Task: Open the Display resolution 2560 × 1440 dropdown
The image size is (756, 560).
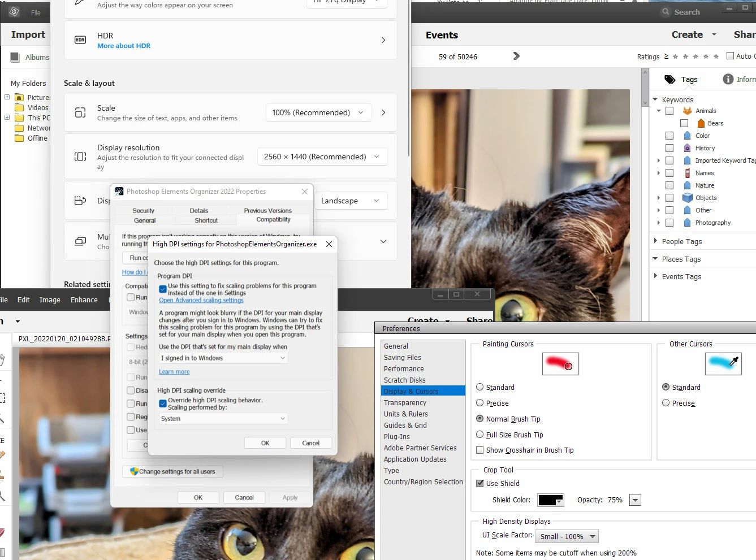Action: click(x=322, y=157)
